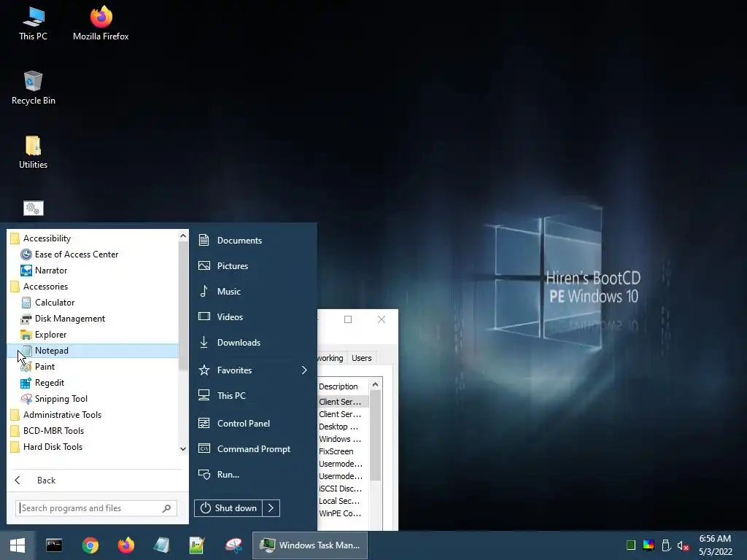The image size is (747, 560).
Task: Launch Mozilla Firefox from the desktop
Action: [101, 24]
